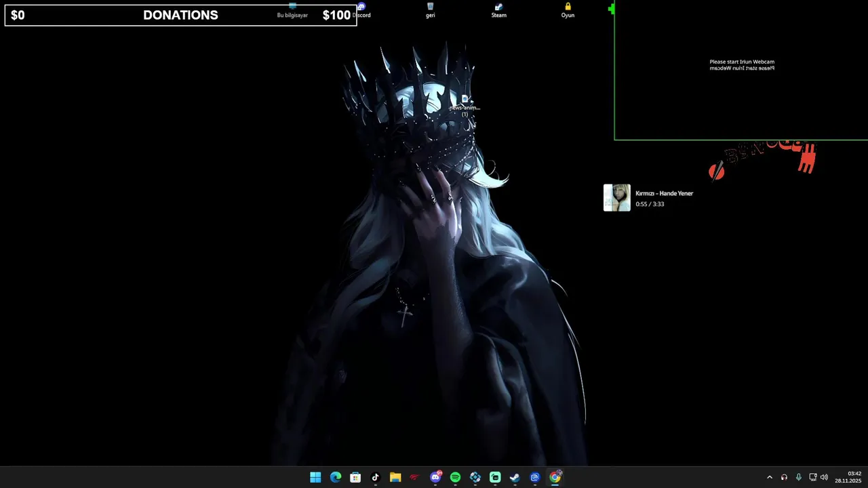Viewport: 868px width, 488px height.
Task: Open the green Streamlabs taskbar icon
Action: 495,477
